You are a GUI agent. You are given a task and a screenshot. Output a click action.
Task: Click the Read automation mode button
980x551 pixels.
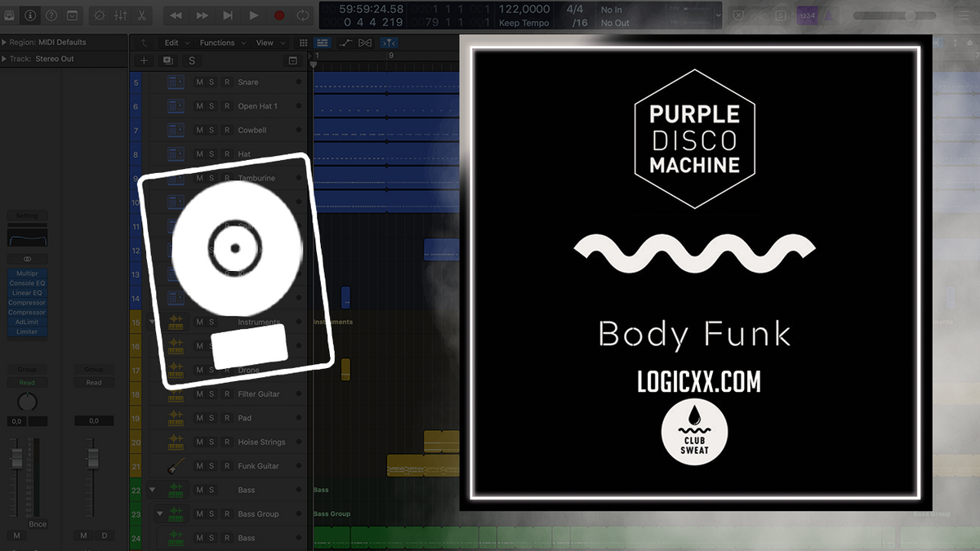click(x=27, y=382)
